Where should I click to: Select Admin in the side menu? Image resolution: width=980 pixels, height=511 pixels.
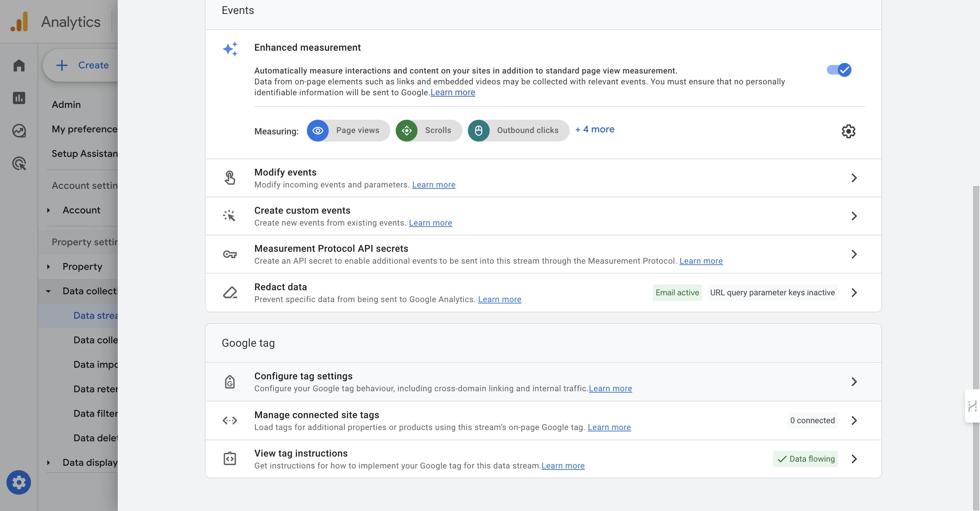(66, 104)
